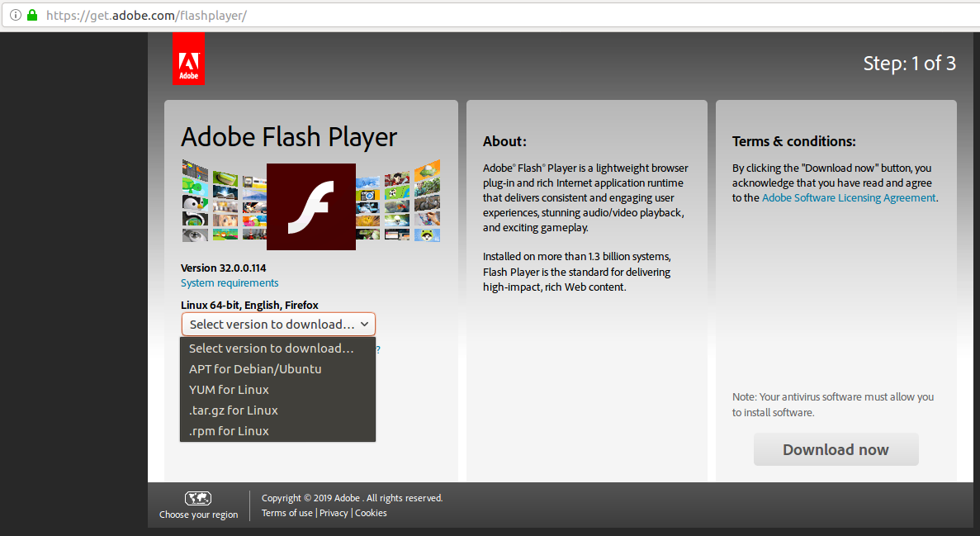Click the Version 32.0.0.114 text

pyautogui.click(x=223, y=268)
